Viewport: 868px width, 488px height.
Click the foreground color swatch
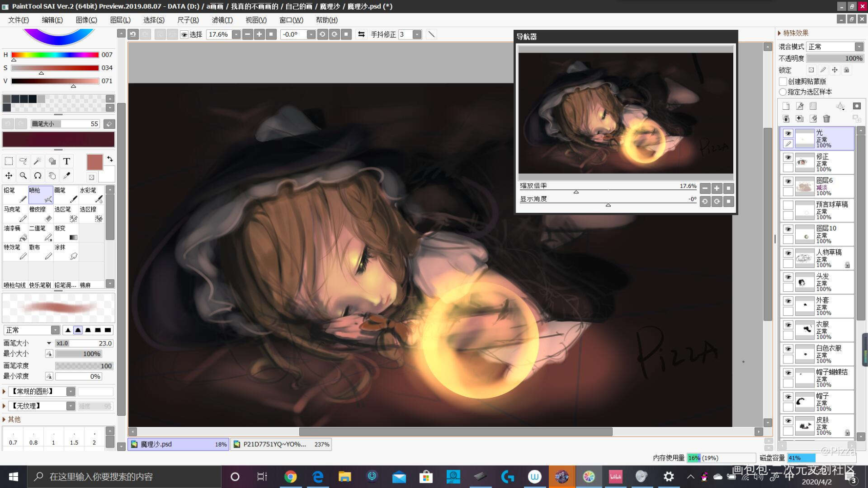[95, 162]
